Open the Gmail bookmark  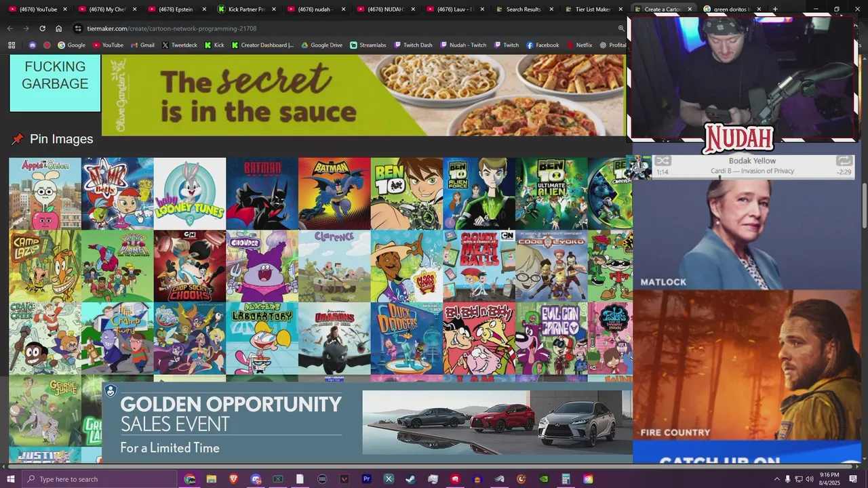click(x=142, y=45)
